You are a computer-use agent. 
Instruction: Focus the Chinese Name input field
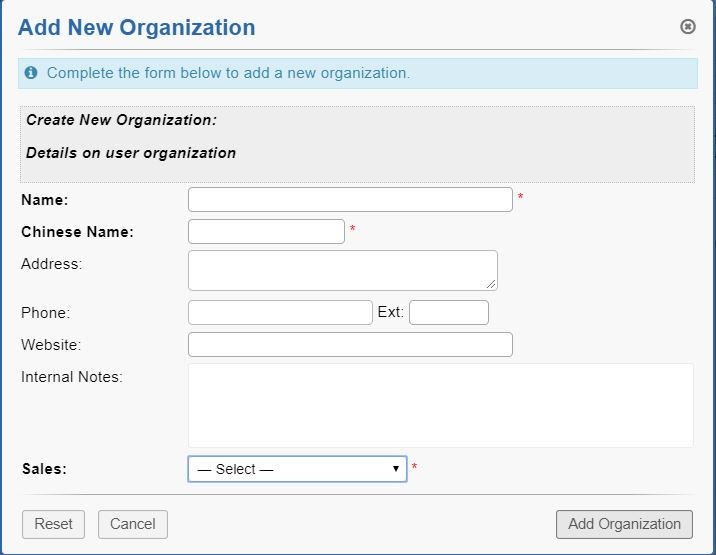click(x=266, y=232)
